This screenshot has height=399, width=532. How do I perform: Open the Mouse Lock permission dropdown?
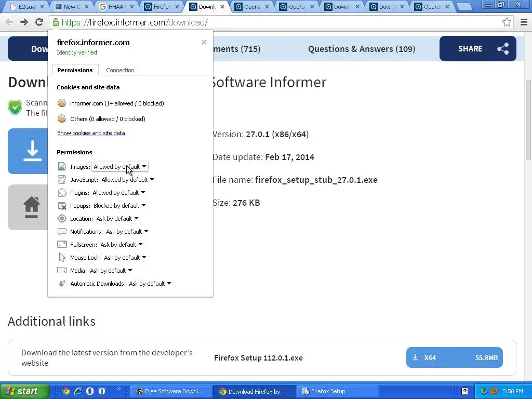(125, 258)
